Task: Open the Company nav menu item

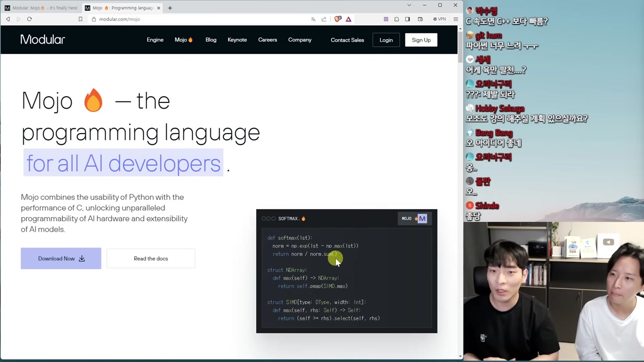Action: [300, 40]
